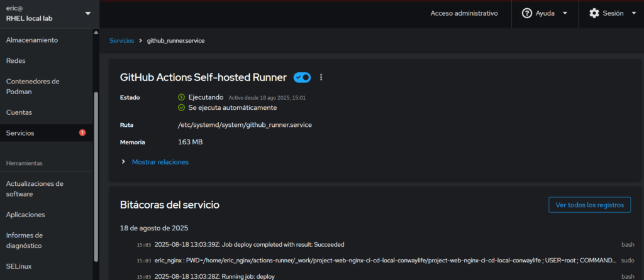Open the host selector dropdown for RHEL local lab
Image resolution: width=644 pixels, height=280 pixels.
[87, 14]
